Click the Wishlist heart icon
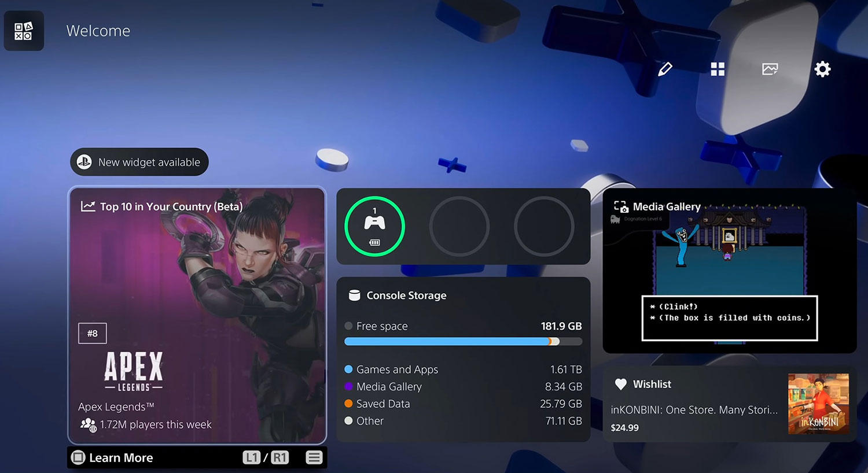This screenshot has height=473, width=868. (621, 384)
